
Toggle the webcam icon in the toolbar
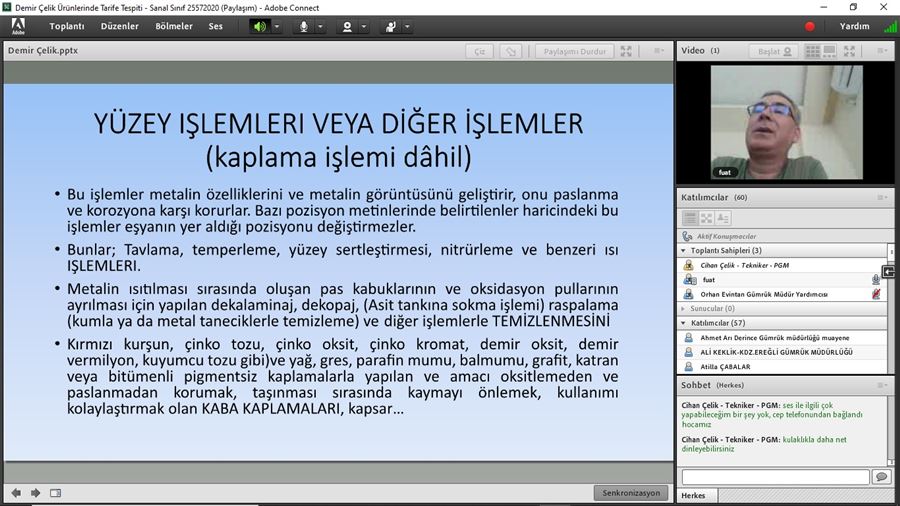[347, 27]
